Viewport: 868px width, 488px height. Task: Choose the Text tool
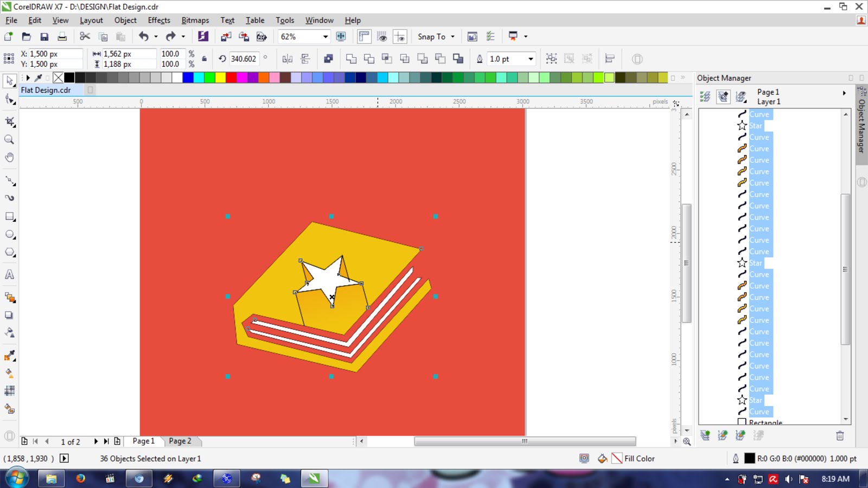click(9, 275)
